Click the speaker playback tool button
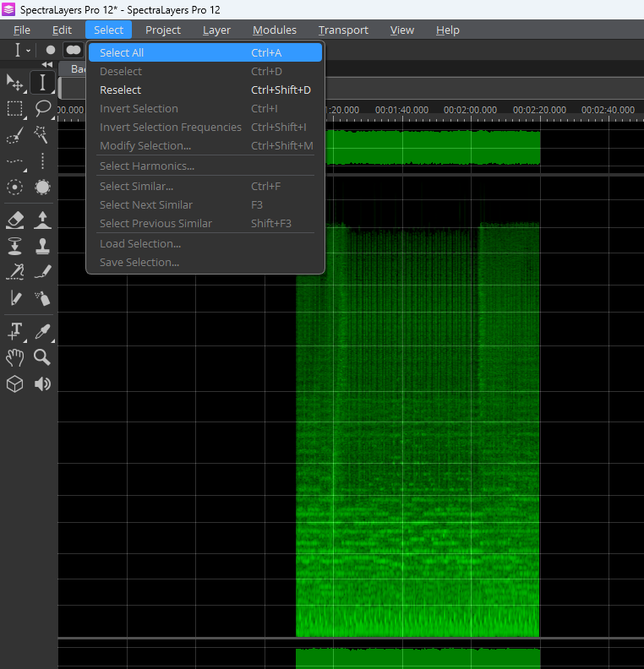The height and width of the screenshot is (669, 644). [x=42, y=384]
